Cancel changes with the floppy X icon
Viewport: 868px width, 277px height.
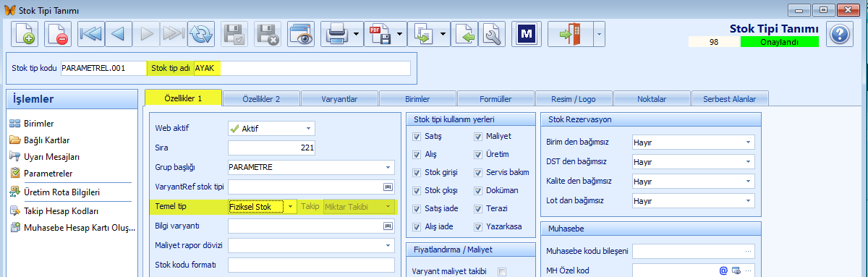click(267, 34)
